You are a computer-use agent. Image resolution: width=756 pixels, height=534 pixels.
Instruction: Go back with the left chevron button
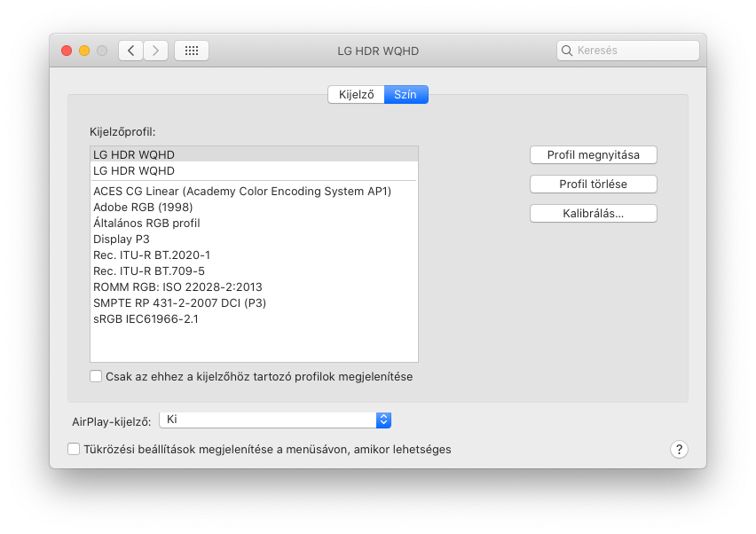[x=130, y=51]
